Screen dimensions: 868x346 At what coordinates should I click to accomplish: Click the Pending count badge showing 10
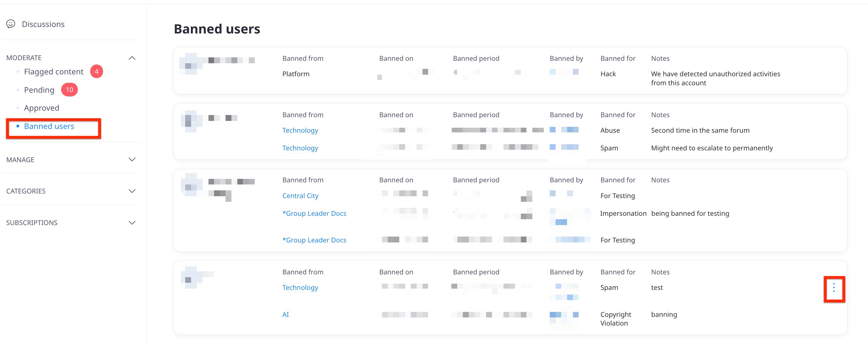[69, 90]
